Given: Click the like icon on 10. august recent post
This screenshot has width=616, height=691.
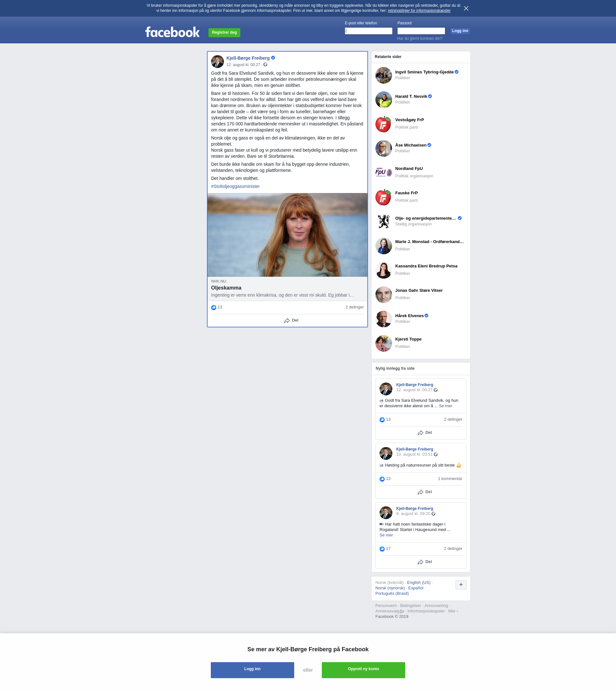Looking at the screenshot, I should (x=382, y=479).
